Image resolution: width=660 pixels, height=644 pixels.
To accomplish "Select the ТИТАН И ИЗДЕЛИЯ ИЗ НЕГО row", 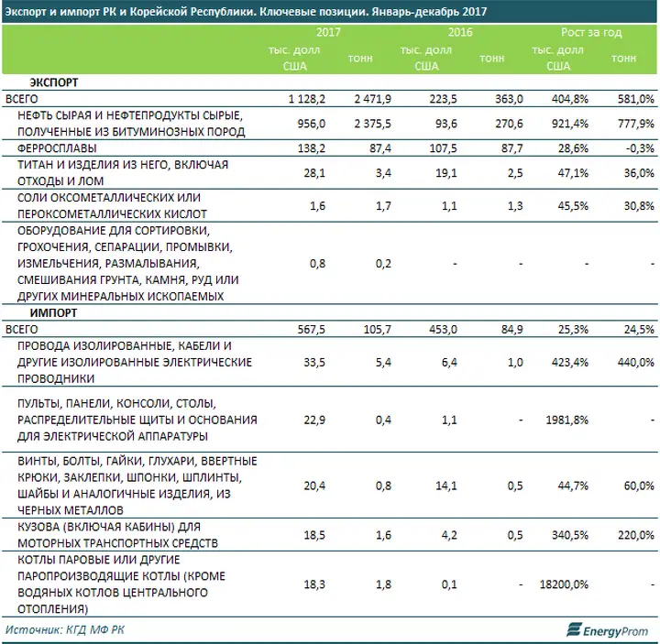I will coord(330,173).
